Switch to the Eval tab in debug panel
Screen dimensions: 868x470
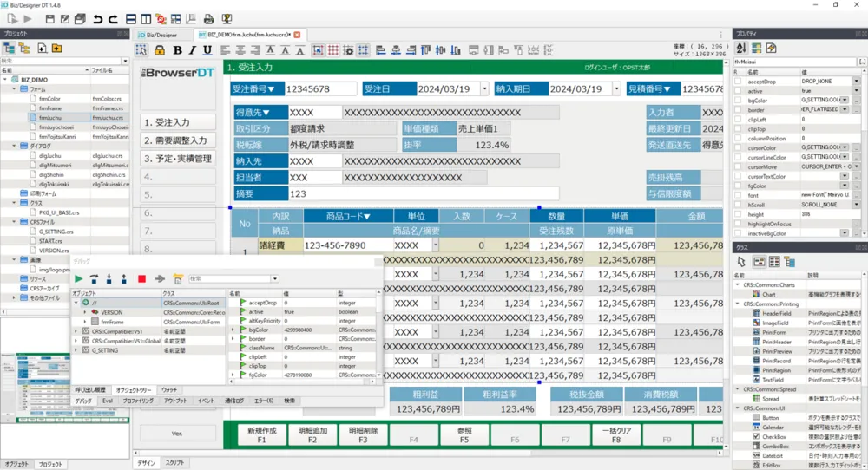click(108, 401)
